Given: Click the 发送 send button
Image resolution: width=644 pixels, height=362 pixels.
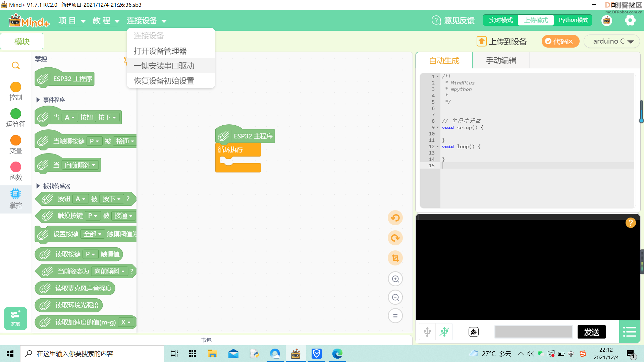Looking at the screenshot, I should coord(592,332).
